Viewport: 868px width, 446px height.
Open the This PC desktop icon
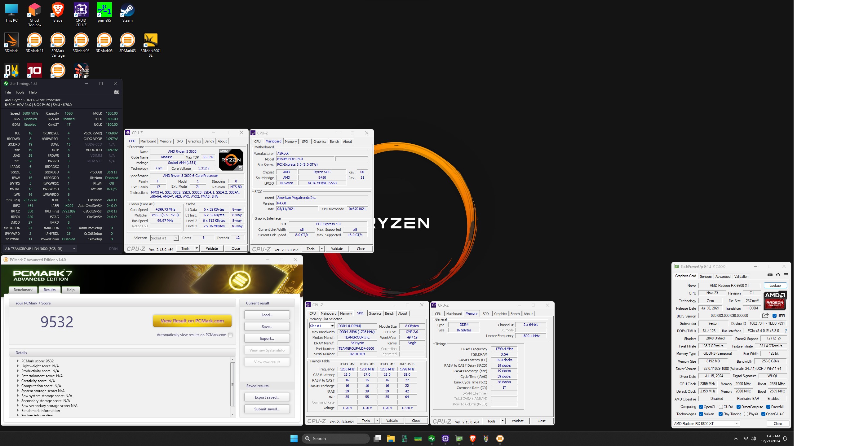[11, 13]
